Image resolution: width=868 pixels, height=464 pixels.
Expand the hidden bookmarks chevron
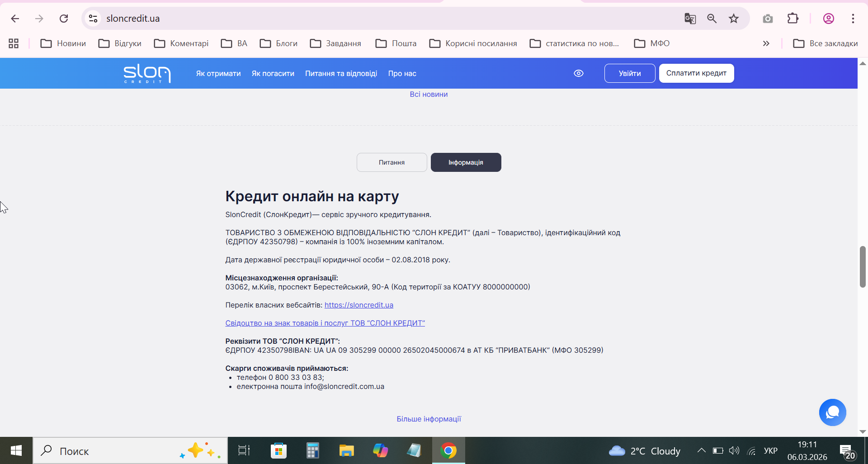(766, 43)
